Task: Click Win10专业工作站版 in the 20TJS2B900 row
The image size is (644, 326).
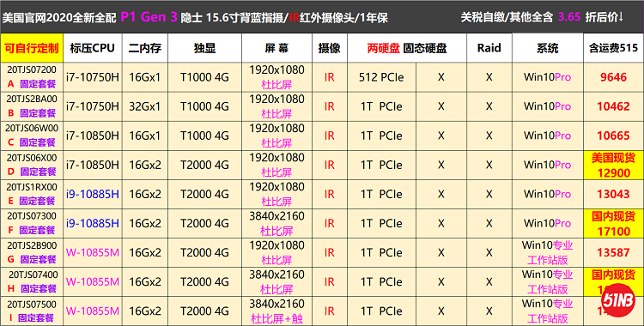Action: tap(548, 252)
